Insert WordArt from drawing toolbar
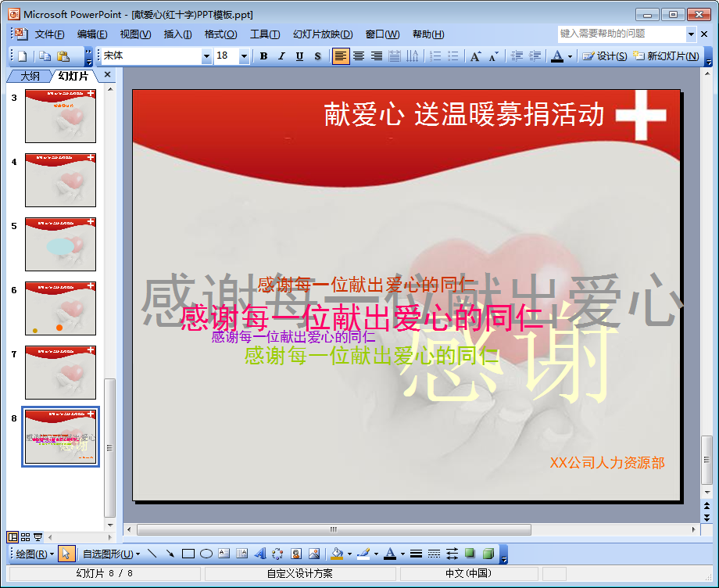Screen dimensions: 719x588 pyautogui.click(x=260, y=554)
